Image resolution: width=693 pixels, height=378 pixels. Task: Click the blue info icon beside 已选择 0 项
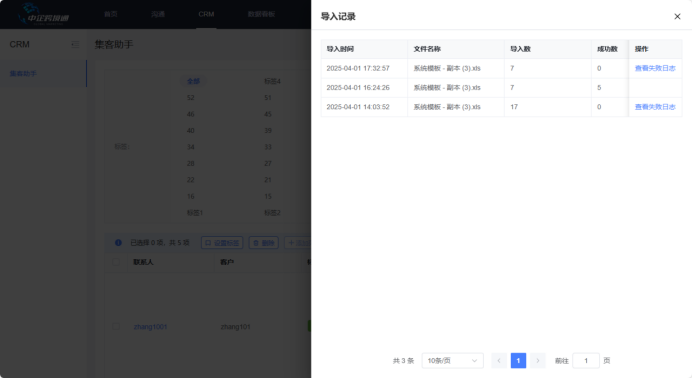coord(118,243)
